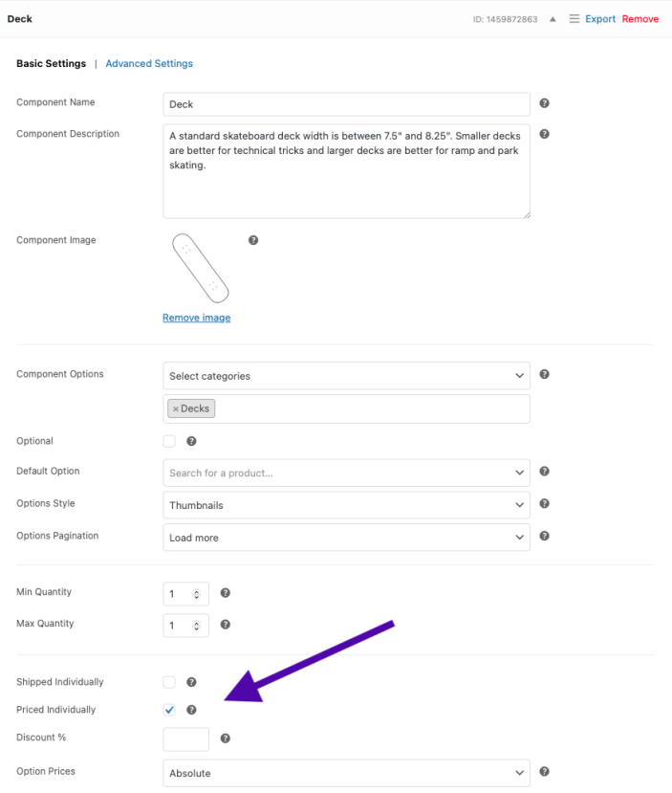The image size is (672, 793).
Task: Open the Select categories dropdown
Action: pos(346,376)
